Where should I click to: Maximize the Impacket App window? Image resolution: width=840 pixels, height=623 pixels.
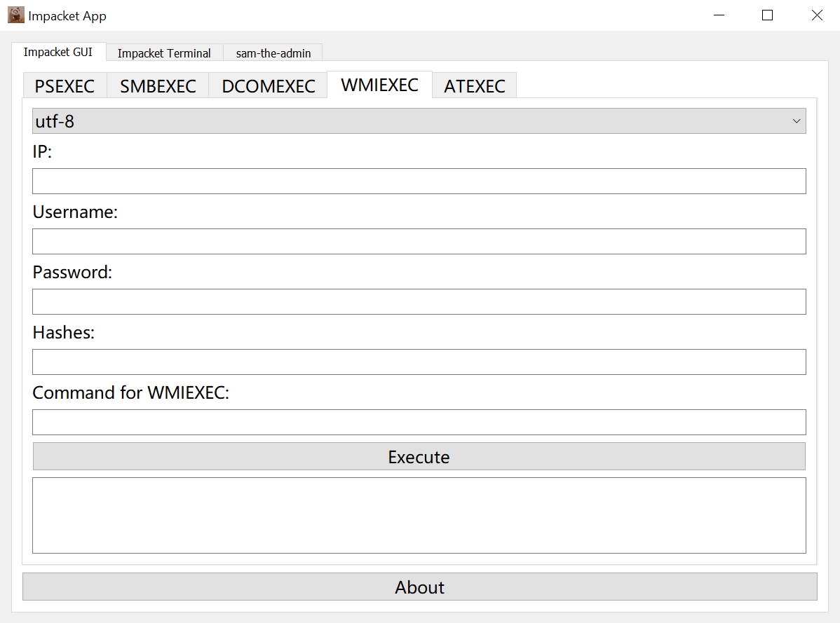[x=767, y=15]
